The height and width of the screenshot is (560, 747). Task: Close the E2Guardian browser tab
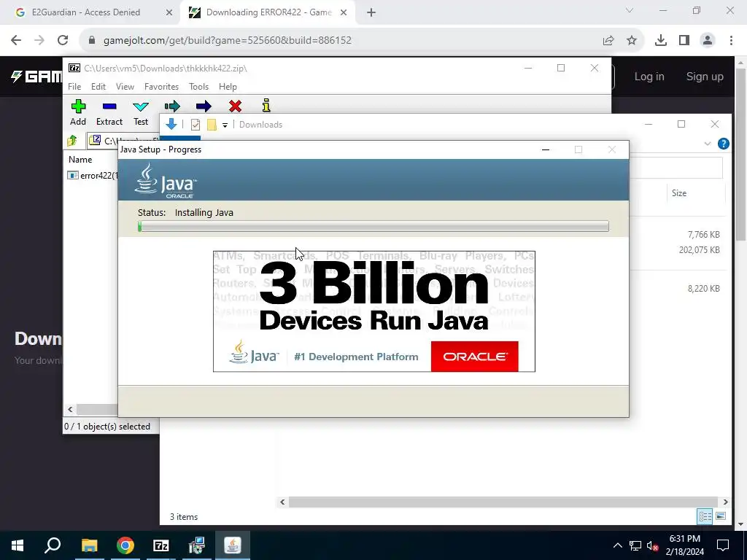click(169, 12)
